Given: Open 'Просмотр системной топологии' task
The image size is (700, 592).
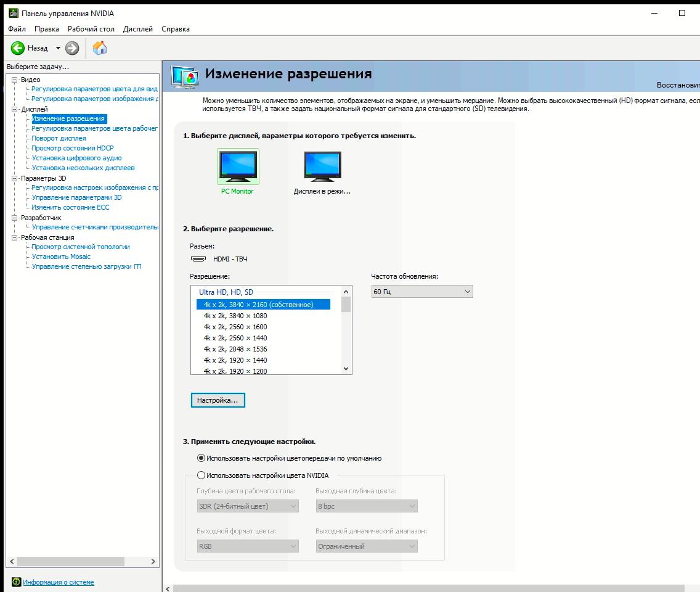Looking at the screenshot, I should tap(80, 247).
